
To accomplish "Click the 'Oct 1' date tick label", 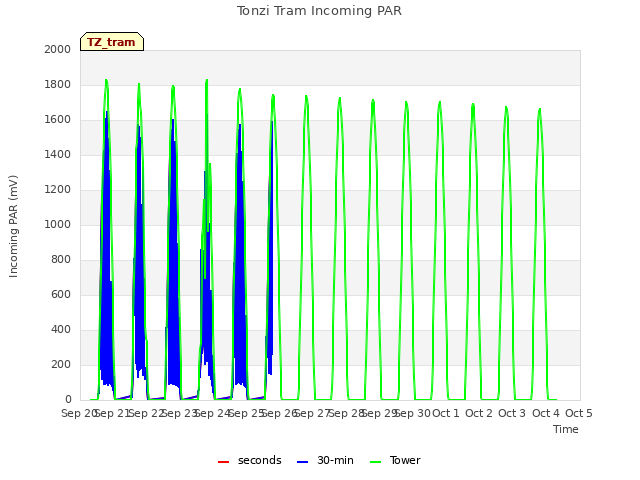I will click(446, 413).
